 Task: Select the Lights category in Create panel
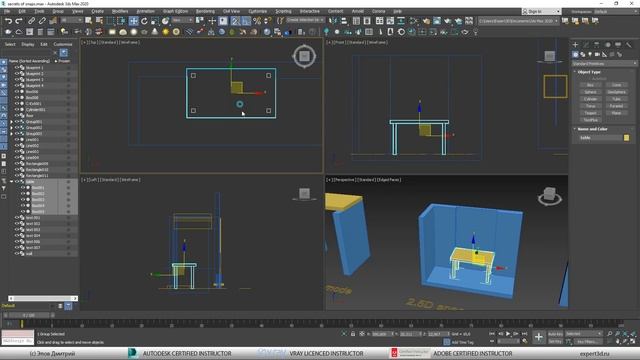(x=590, y=54)
